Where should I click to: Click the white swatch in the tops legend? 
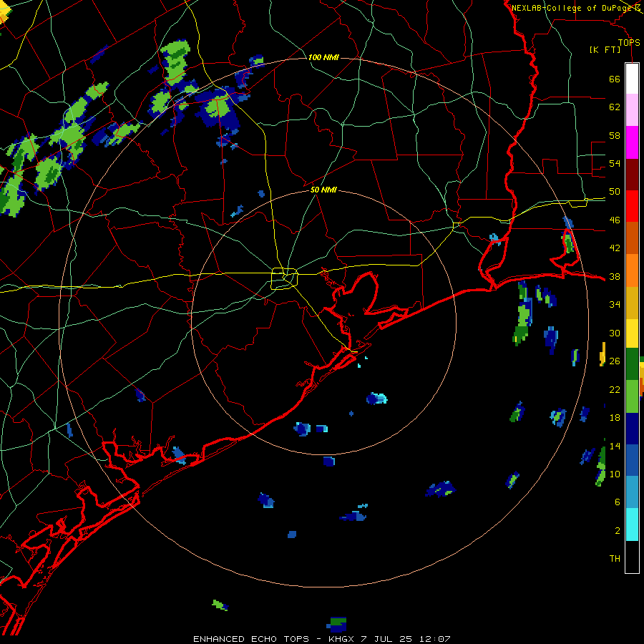(x=632, y=79)
